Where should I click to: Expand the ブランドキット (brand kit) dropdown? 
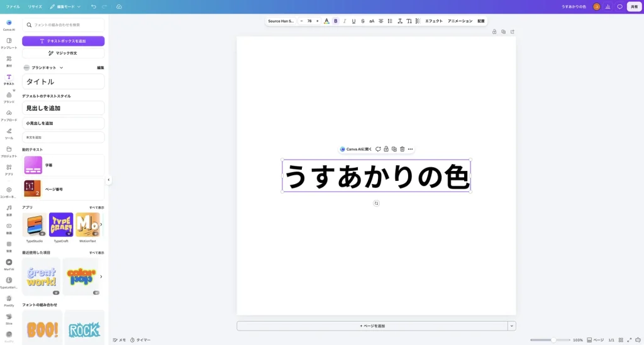click(43, 68)
